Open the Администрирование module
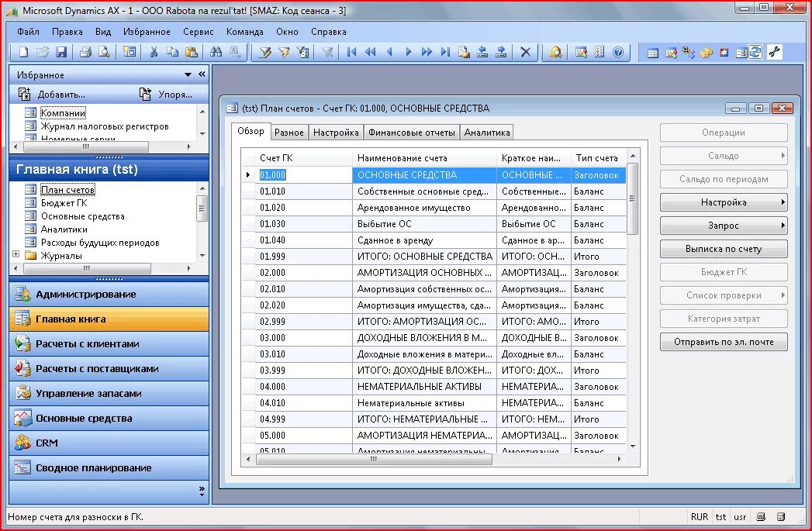Screen dimensions: 812x531 pos(109,294)
